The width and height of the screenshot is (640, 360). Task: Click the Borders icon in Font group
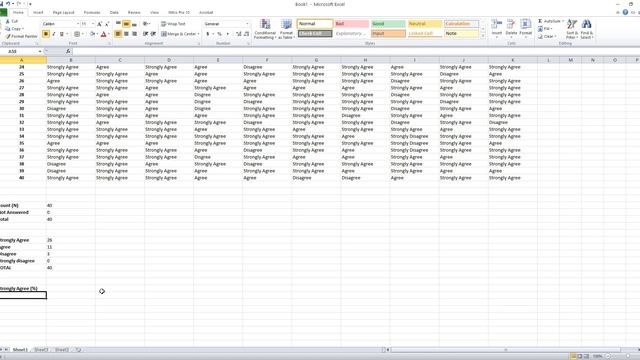(x=77, y=34)
